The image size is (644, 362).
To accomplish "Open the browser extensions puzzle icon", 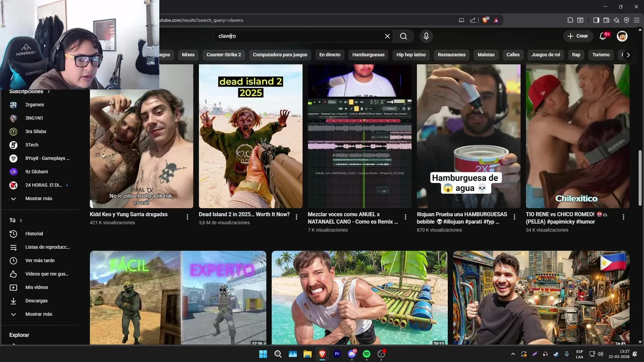I will tap(570, 20).
